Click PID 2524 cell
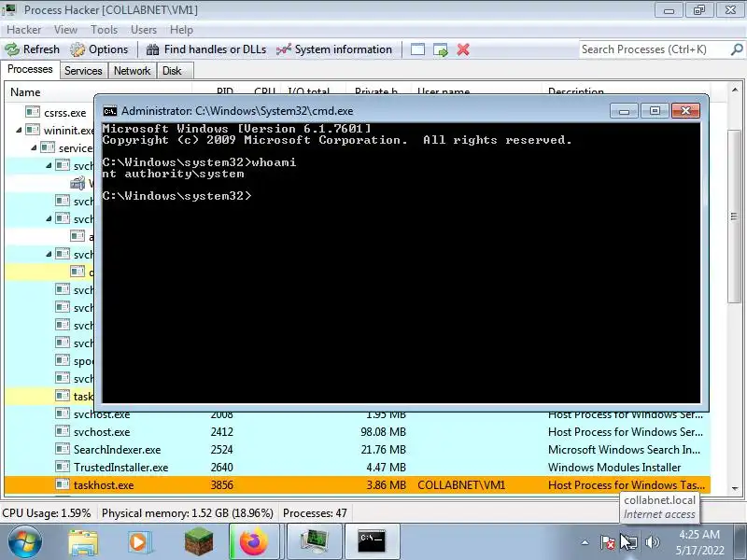The image size is (747, 560). click(x=222, y=450)
